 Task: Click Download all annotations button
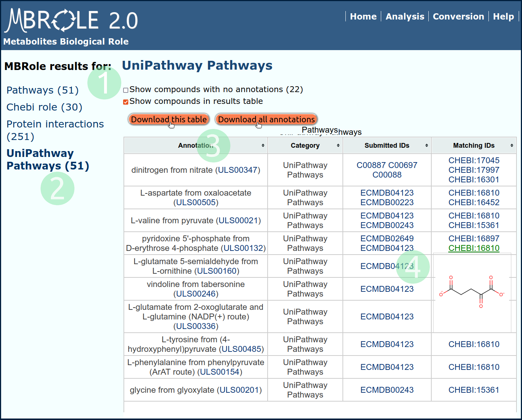[x=266, y=119]
